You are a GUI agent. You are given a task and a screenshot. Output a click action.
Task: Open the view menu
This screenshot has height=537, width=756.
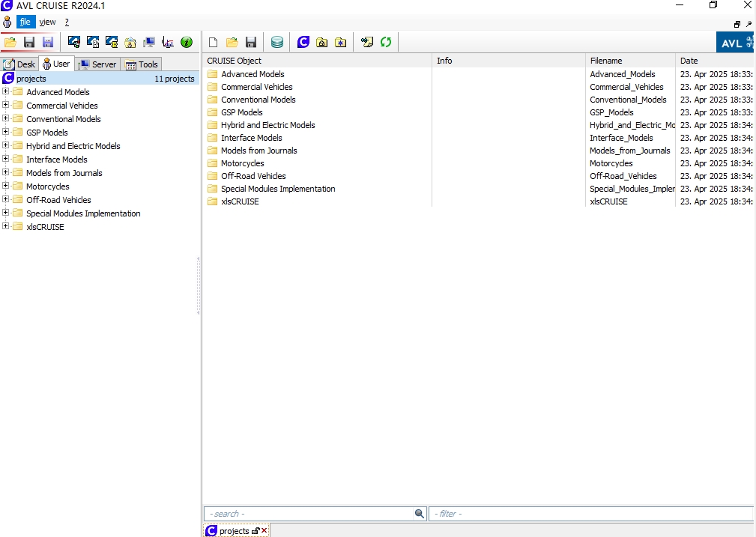[x=47, y=22]
